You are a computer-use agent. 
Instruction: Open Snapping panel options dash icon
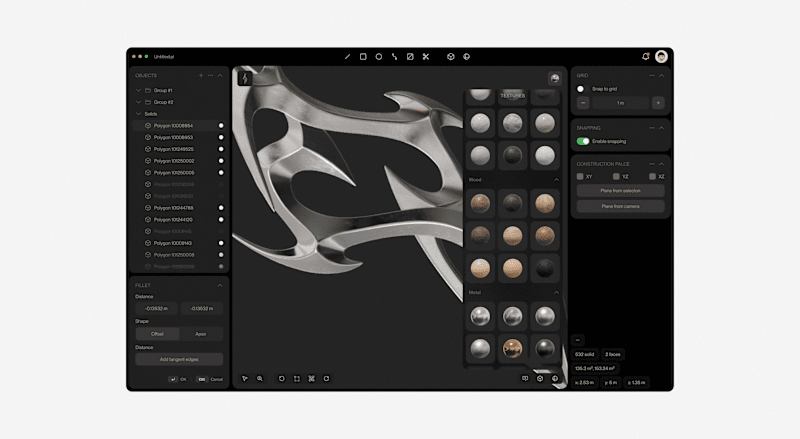[x=652, y=128]
